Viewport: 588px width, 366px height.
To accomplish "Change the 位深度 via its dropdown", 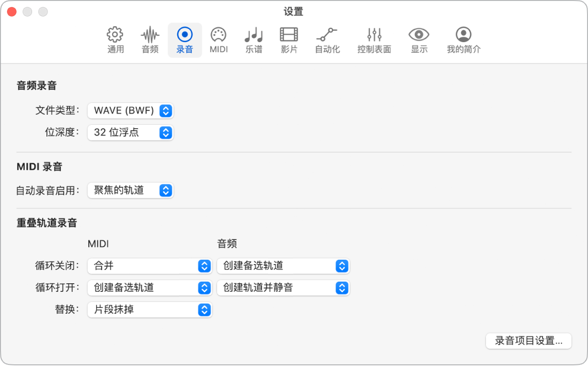I will coord(130,133).
